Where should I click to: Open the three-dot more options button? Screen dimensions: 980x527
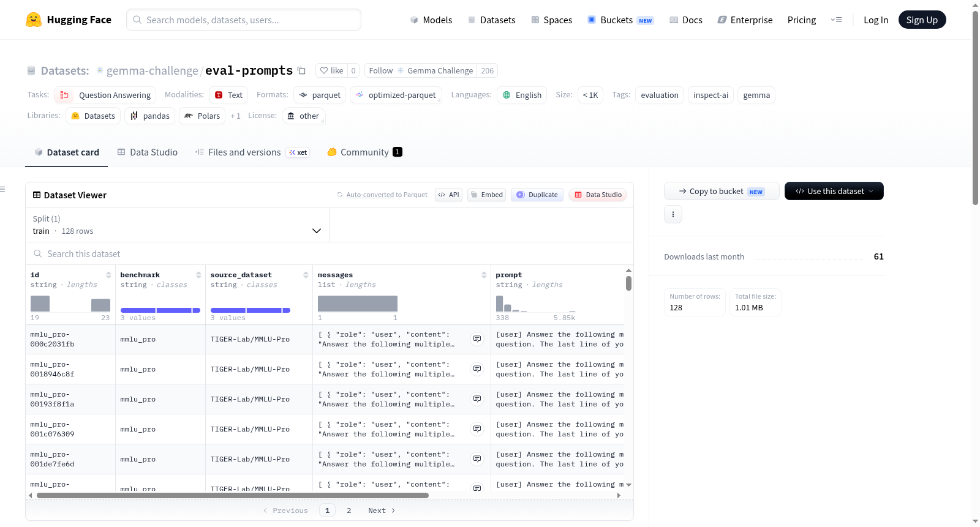coord(673,214)
